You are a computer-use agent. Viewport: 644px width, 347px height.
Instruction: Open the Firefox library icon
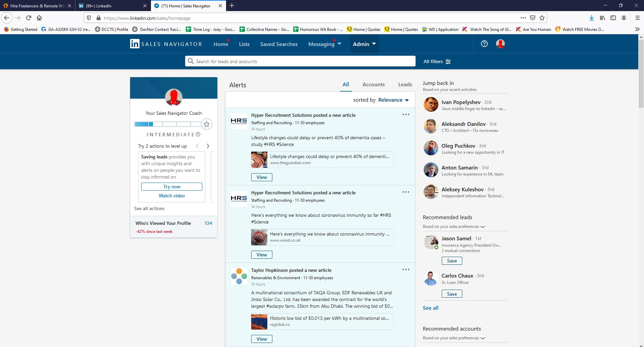click(x=602, y=18)
